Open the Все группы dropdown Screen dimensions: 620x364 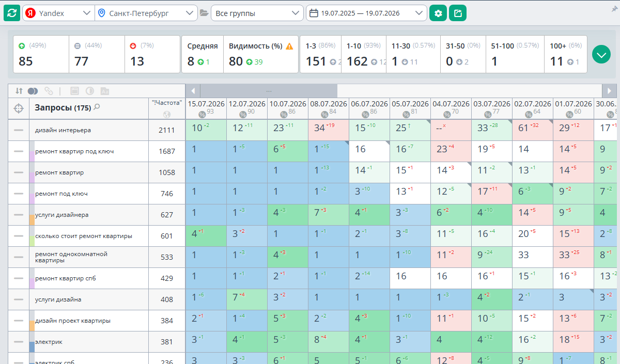pos(257,13)
